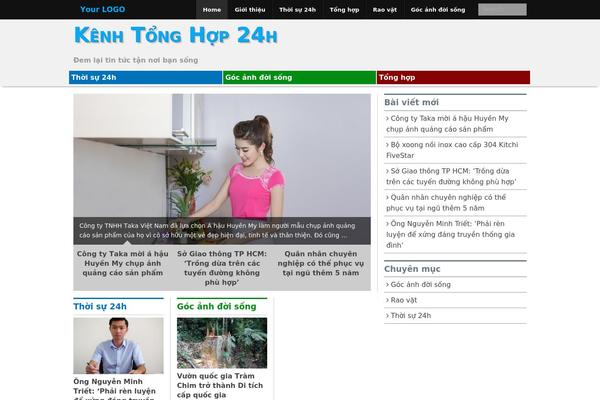Click the Chuyên mục sidebar heading
Screen dimensions: 600x400
pos(412,269)
